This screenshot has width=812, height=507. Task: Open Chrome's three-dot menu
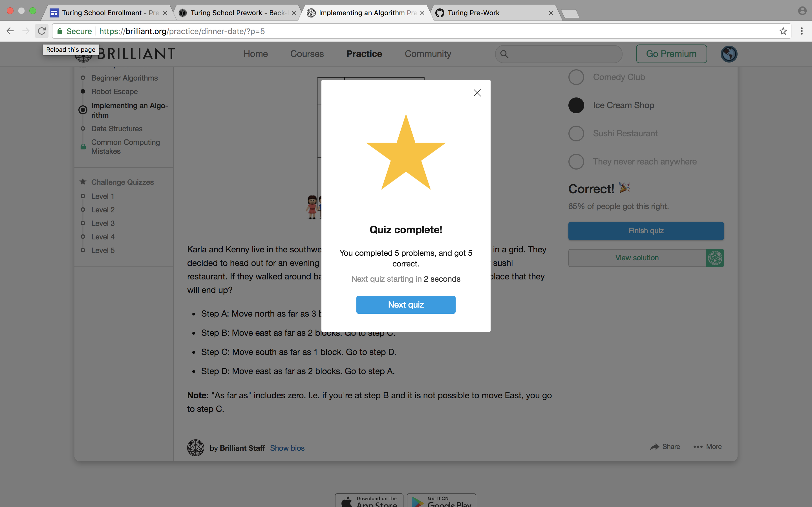click(802, 31)
